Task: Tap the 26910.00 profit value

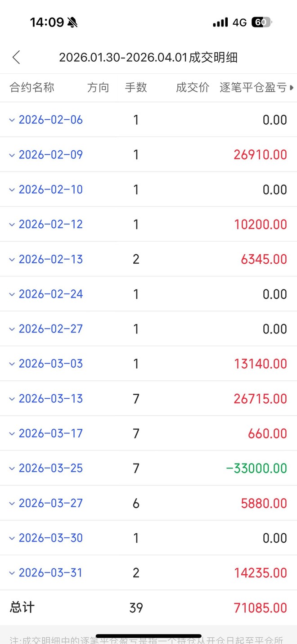Action: click(x=260, y=155)
